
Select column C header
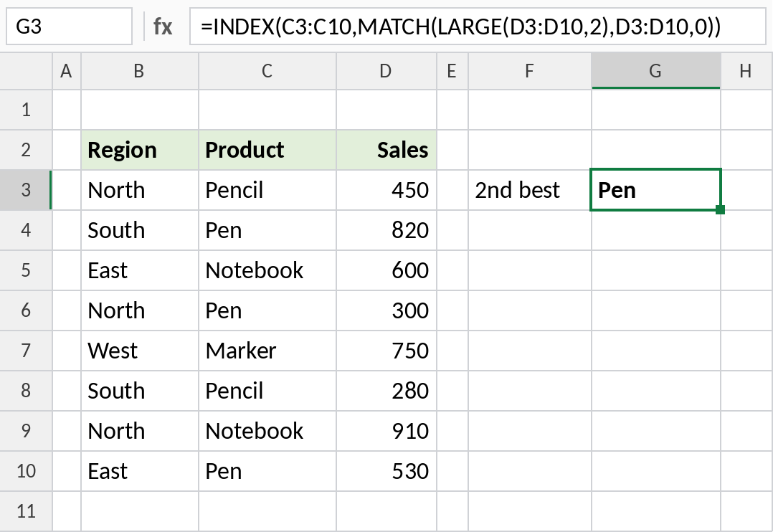pos(267,71)
